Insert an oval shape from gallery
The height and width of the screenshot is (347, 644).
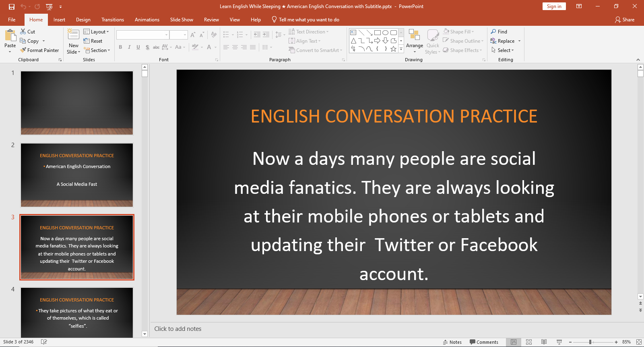[385, 33]
